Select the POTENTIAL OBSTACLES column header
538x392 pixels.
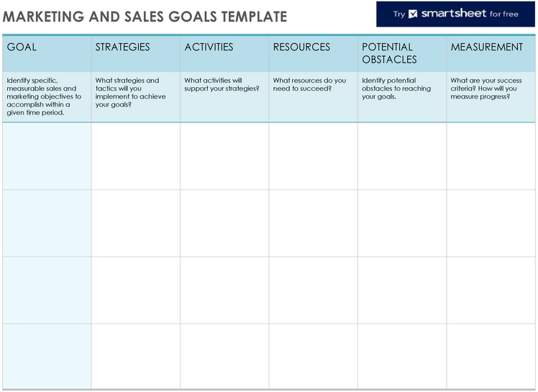pos(401,53)
